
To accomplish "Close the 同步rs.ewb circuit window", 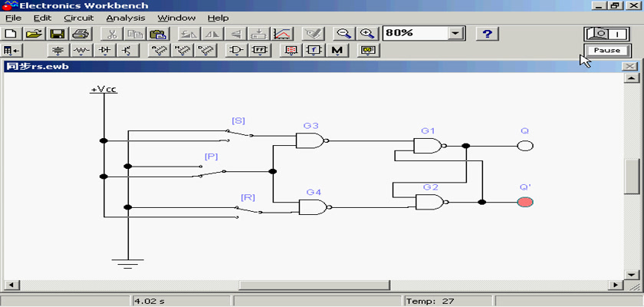I will coord(629,67).
